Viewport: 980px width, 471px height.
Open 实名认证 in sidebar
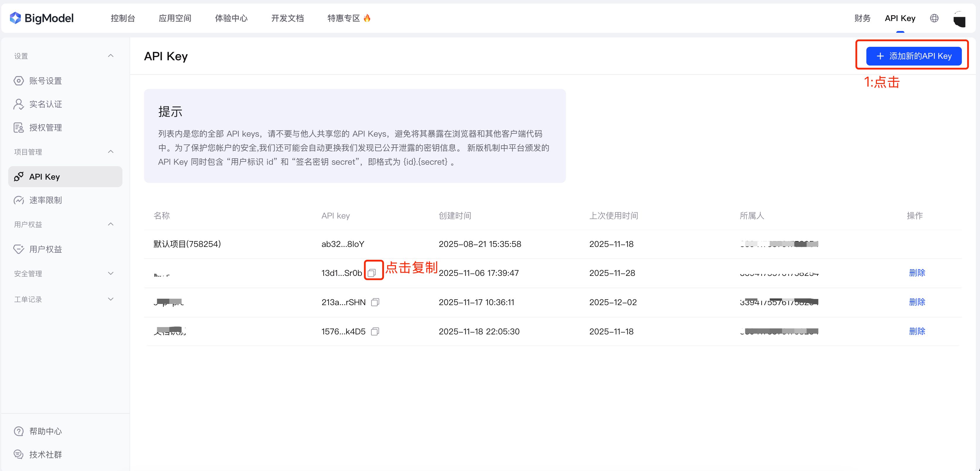(45, 104)
